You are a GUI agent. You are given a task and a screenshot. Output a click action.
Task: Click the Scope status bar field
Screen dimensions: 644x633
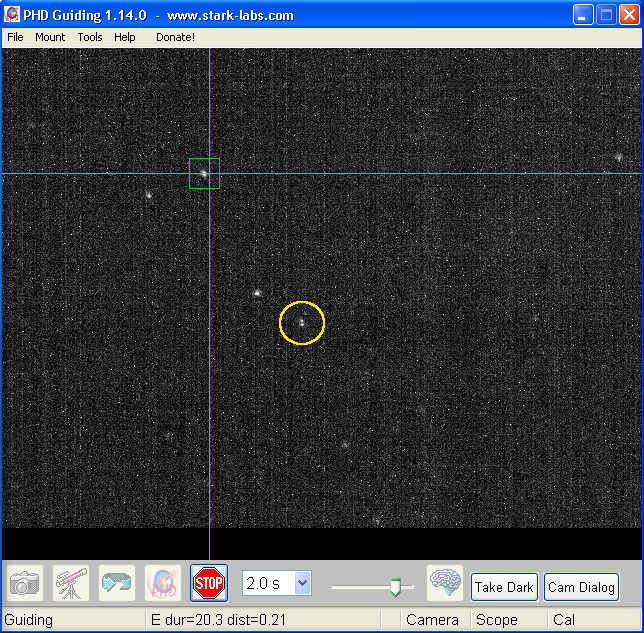point(497,620)
